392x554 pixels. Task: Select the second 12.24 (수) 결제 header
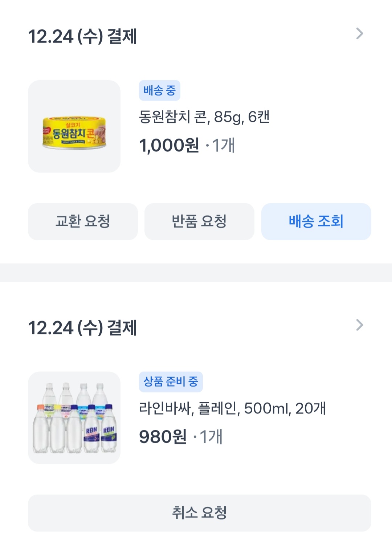pyautogui.click(x=82, y=328)
